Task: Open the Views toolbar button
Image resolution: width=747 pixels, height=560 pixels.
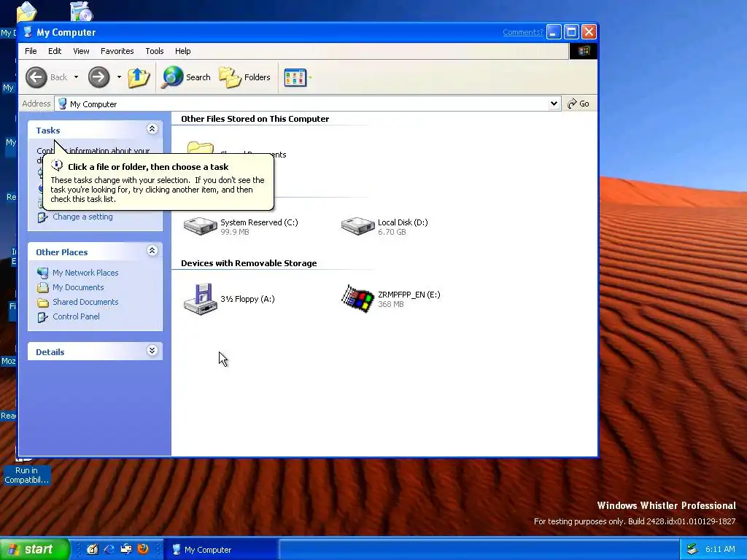Action: pyautogui.click(x=298, y=77)
